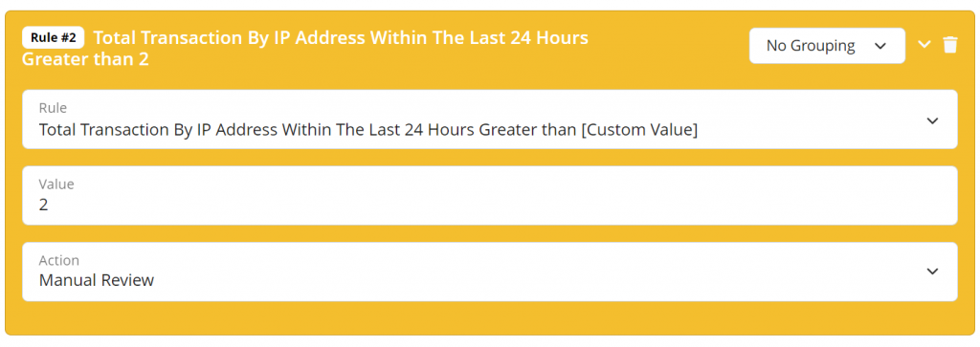Viewport: 980px width, 347px height.
Task: Click the Greater than 2 heading line
Action: click(x=85, y=60)
